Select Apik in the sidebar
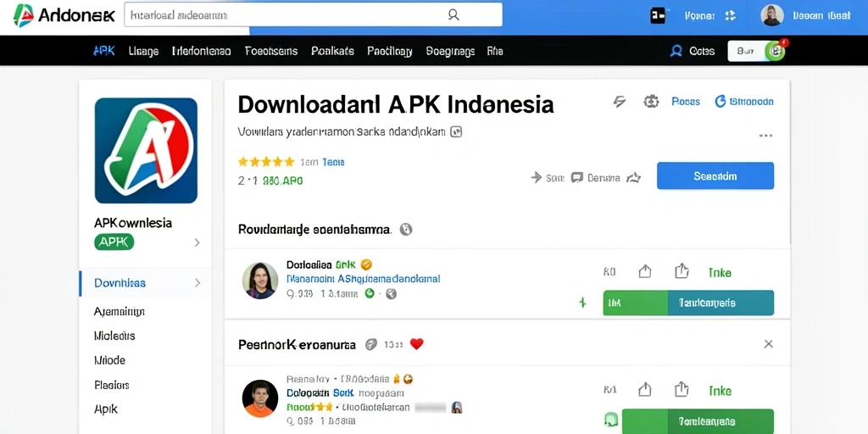Viewport: 868px width, 434px height. pyautogui.click(x=106, y=409)
